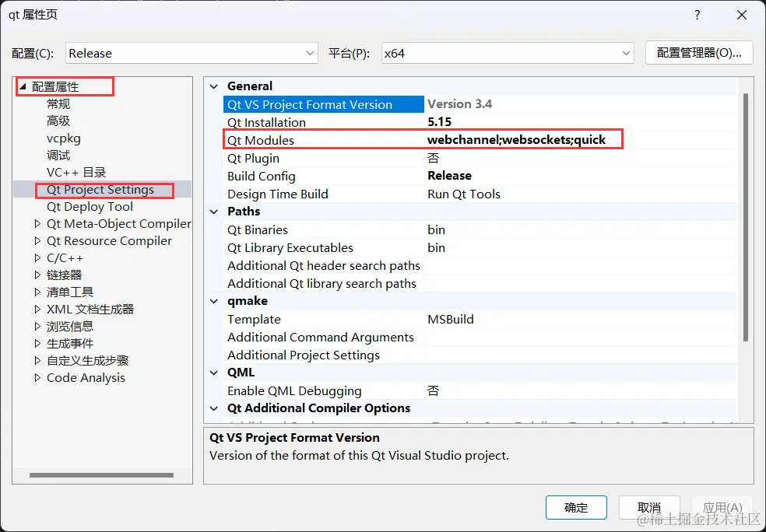This screenshot has height=532, width=766.
Task: Expand the Code Analysis node
Action: (37, 377)
